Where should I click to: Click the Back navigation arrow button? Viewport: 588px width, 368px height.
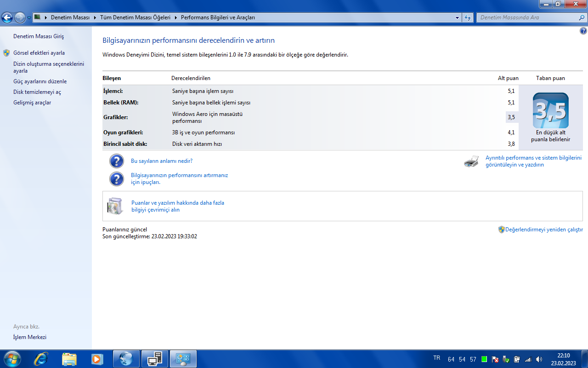[x=7, y=18]
